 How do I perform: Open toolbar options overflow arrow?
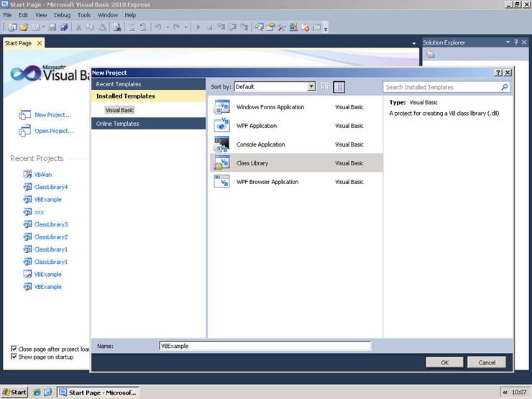(326, 28)
